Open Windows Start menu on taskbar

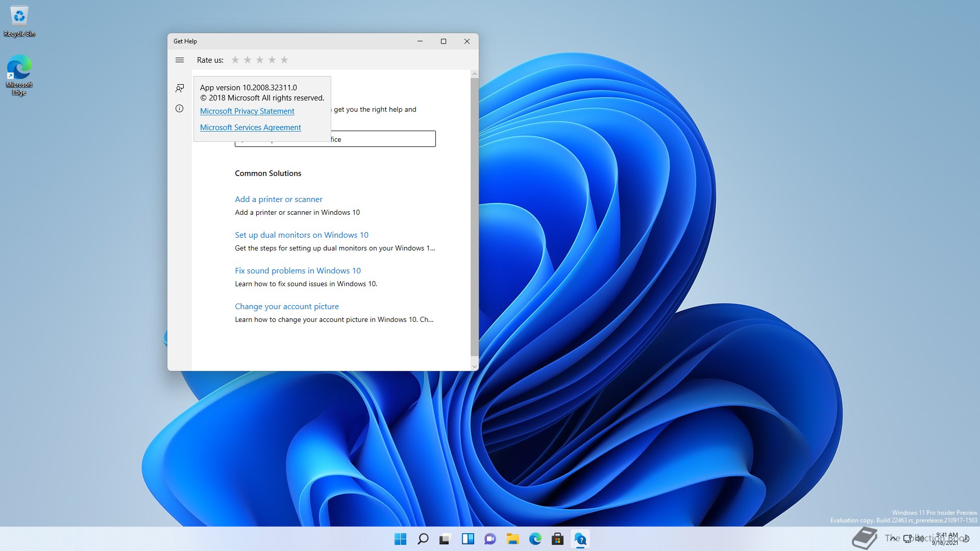pos(401,539)
